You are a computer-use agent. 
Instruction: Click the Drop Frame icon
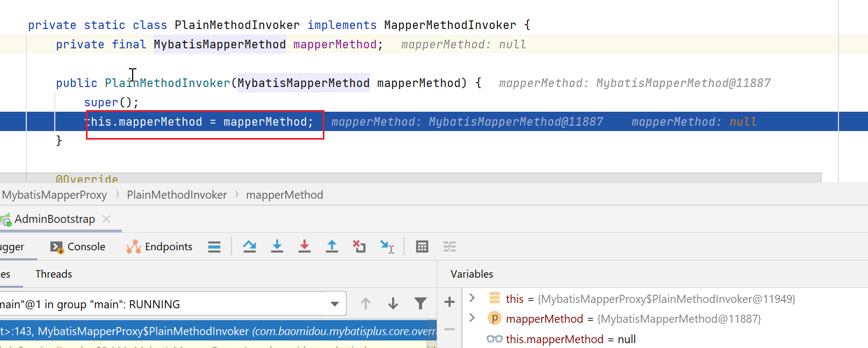pyautogui.click(x=359, y=247)
